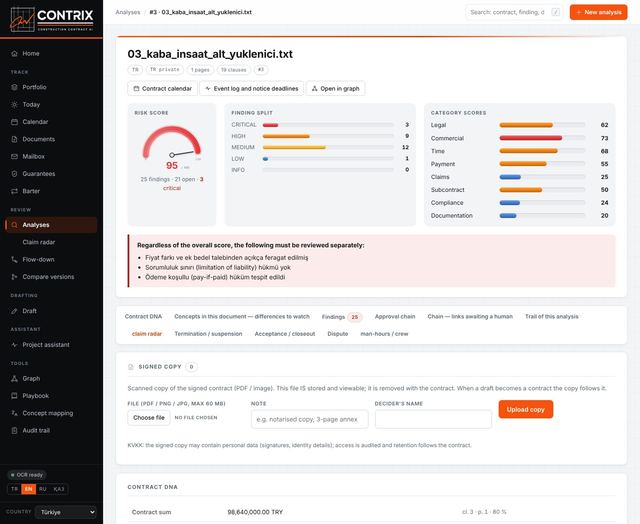Click the plus icon on New analysis
This screenshot has height=524, width=640.
(578, 12)
